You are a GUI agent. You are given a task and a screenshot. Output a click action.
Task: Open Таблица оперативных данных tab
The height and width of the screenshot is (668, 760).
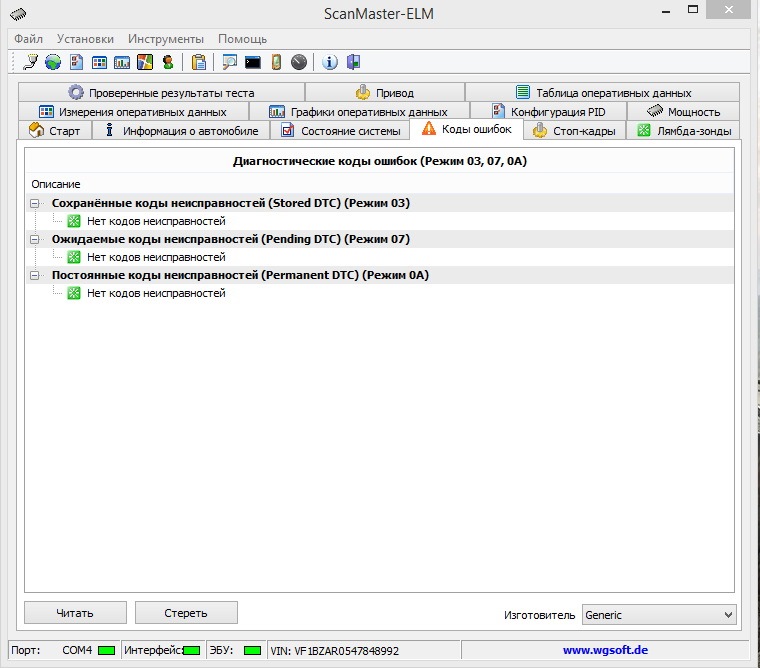(x=602, y=92)
